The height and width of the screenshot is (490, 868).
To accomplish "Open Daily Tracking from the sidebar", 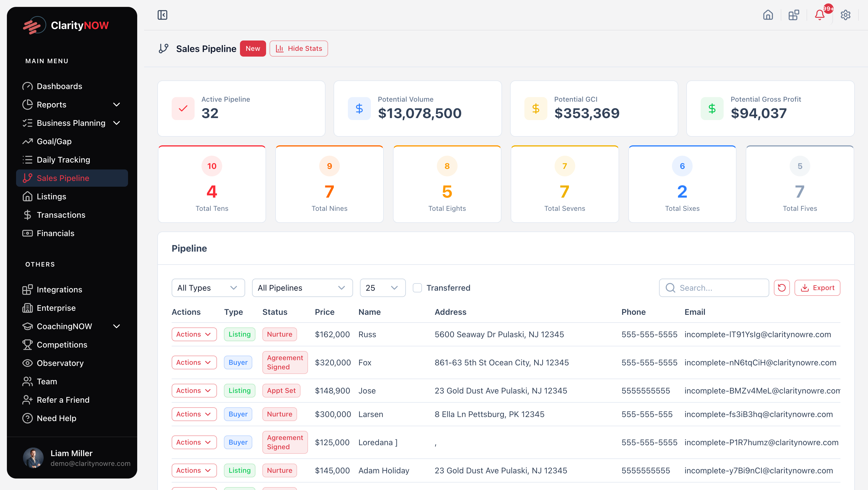I will point(63,159).
